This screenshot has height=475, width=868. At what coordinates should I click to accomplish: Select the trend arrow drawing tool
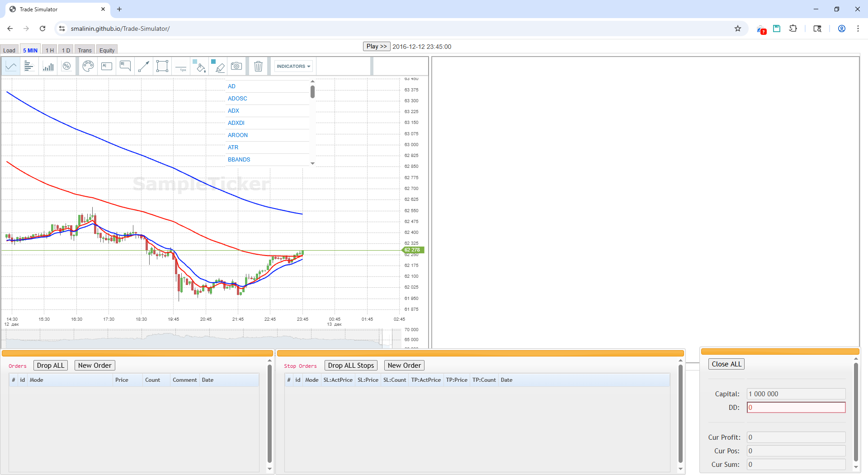click(x=143, y=66)
